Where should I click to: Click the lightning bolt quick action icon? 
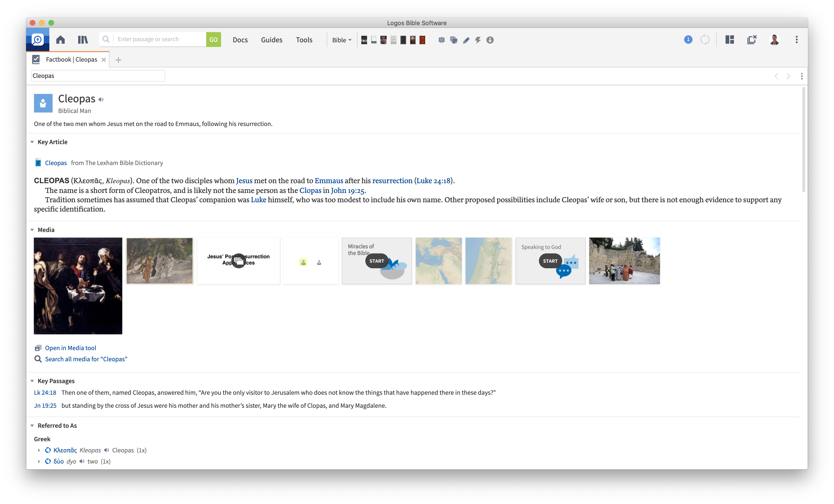(478, 40)
